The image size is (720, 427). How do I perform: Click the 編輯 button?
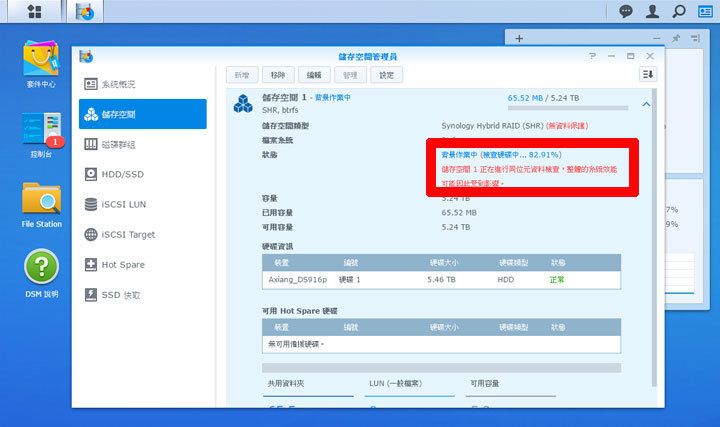(314, 75)
